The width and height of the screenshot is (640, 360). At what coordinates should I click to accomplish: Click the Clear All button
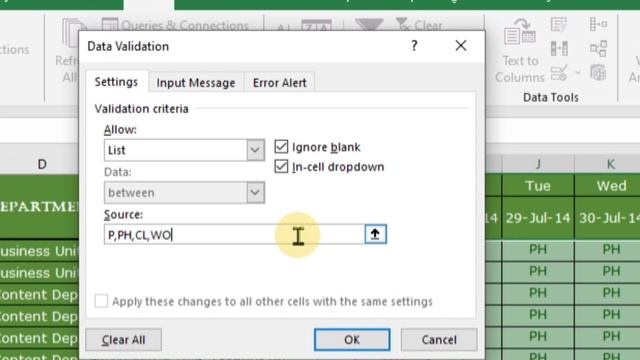123,340
